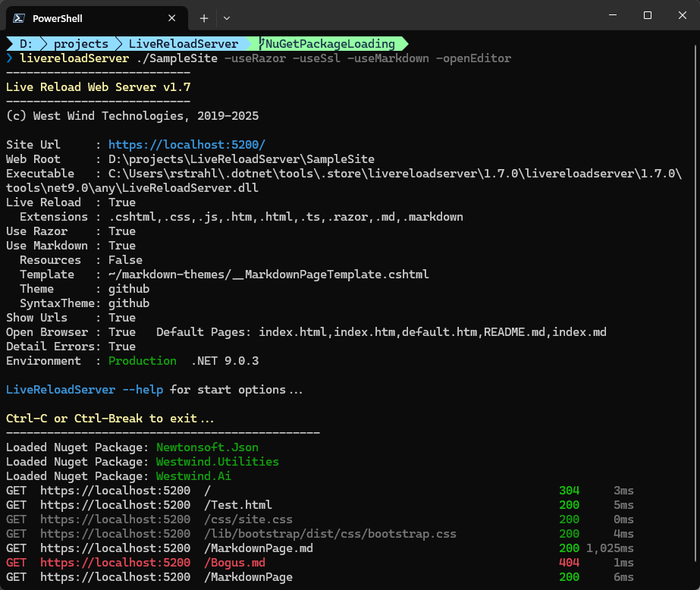This screenshot has width=700, height=590.
Task: Expand the new tab profile dropdown
Action: 227,18
